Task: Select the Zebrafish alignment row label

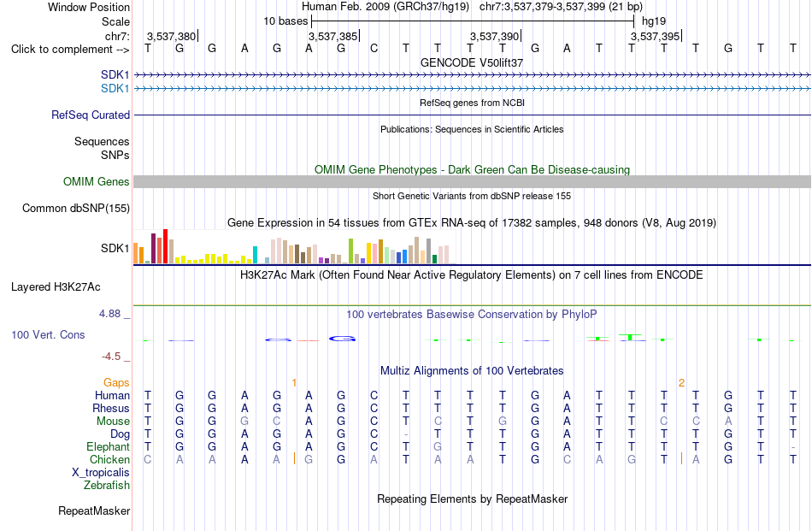Action: (x=107, y=486)
